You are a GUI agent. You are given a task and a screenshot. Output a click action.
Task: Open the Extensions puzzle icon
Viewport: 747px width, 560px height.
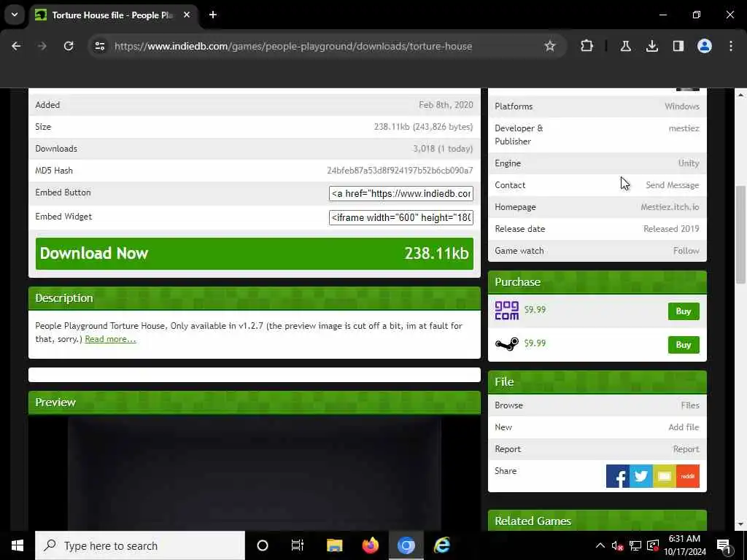pyautogui.click(x=587, y=46)
